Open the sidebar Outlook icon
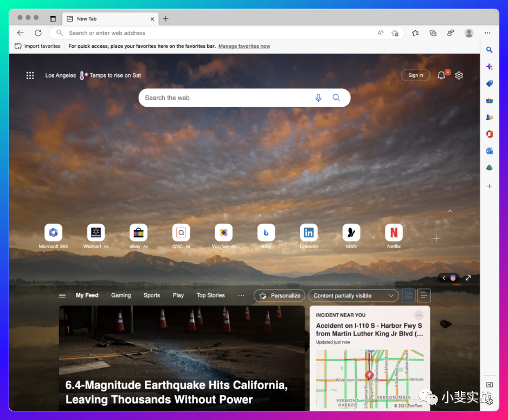 (x=489, y=151)
